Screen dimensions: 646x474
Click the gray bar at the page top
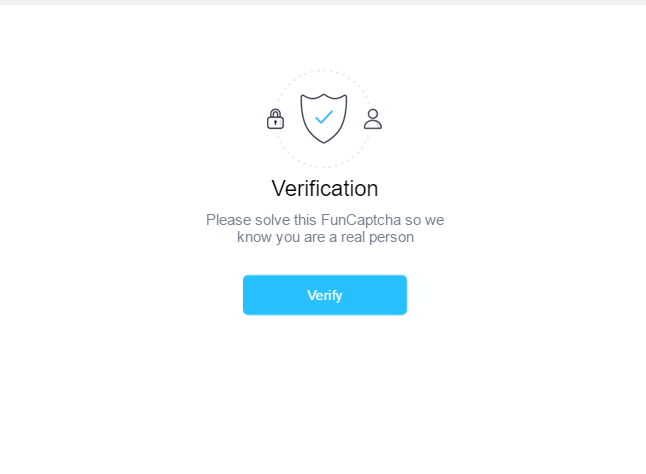pos(323,2)
